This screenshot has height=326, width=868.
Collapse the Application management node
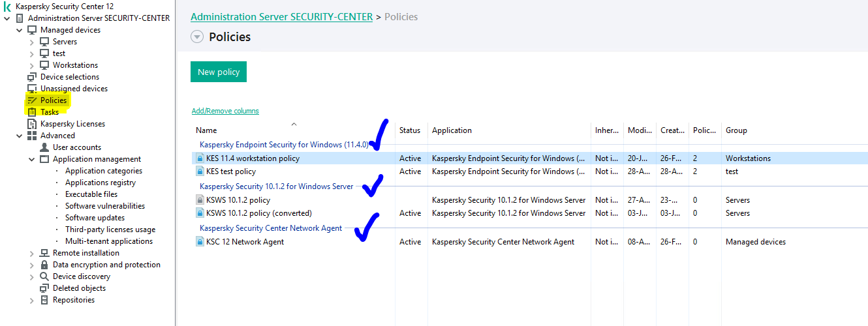(x=31, y=159)
